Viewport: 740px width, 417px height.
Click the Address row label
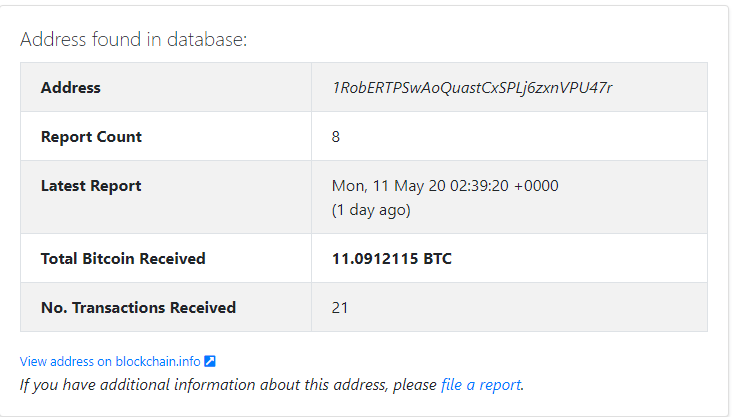(x=71, y=88)
